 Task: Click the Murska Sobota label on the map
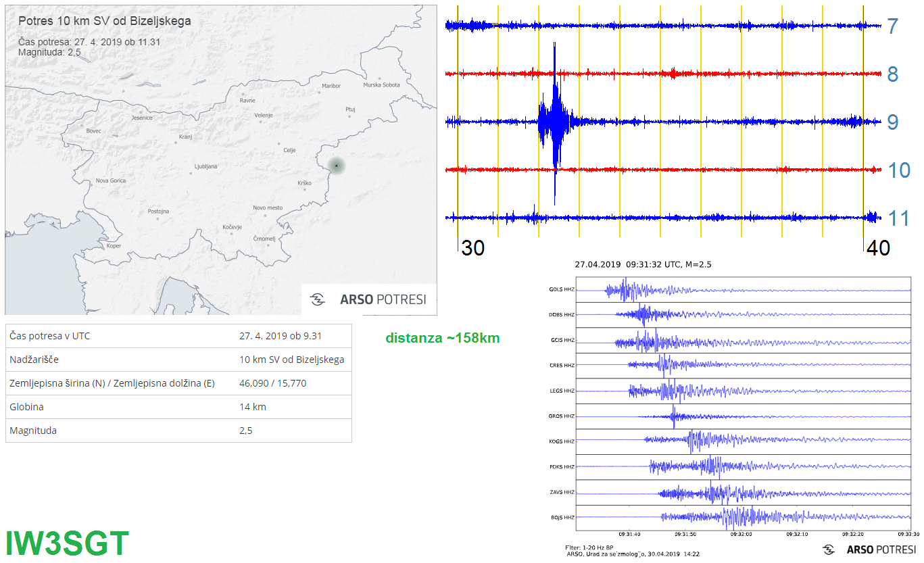pyautogui.click(x=381, y=84)
